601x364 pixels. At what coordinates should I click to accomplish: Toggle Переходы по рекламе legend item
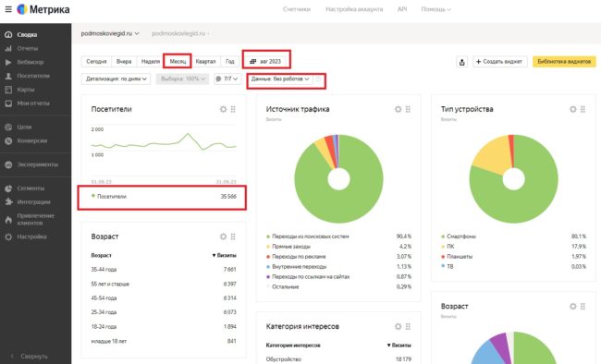click(x=296, y=256)
